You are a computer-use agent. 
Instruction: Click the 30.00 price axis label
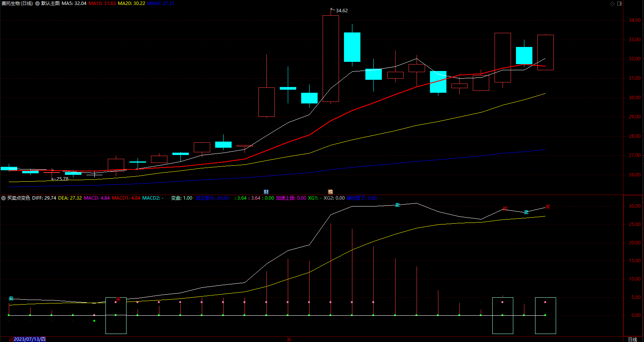pyautogui.click(x=635, y=98)
